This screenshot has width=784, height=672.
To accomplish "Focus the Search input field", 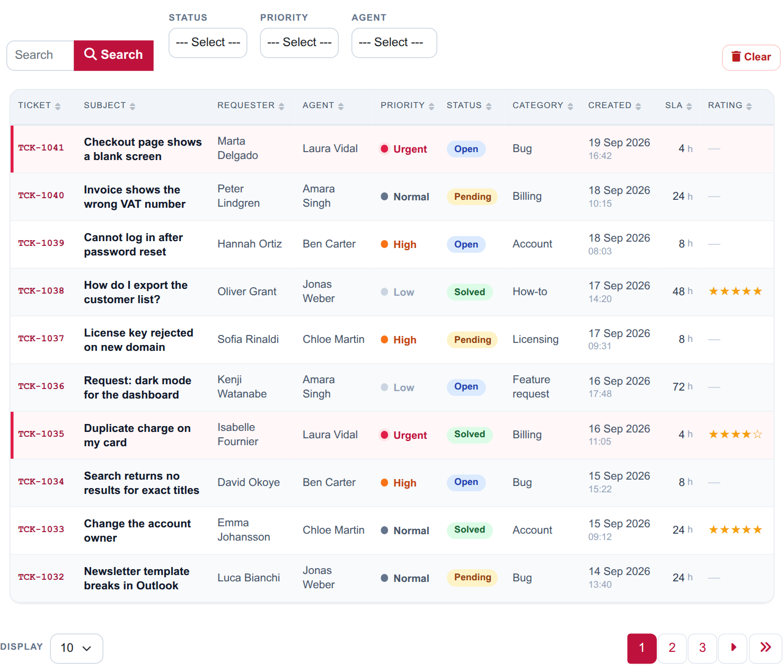I will [40, 55].
